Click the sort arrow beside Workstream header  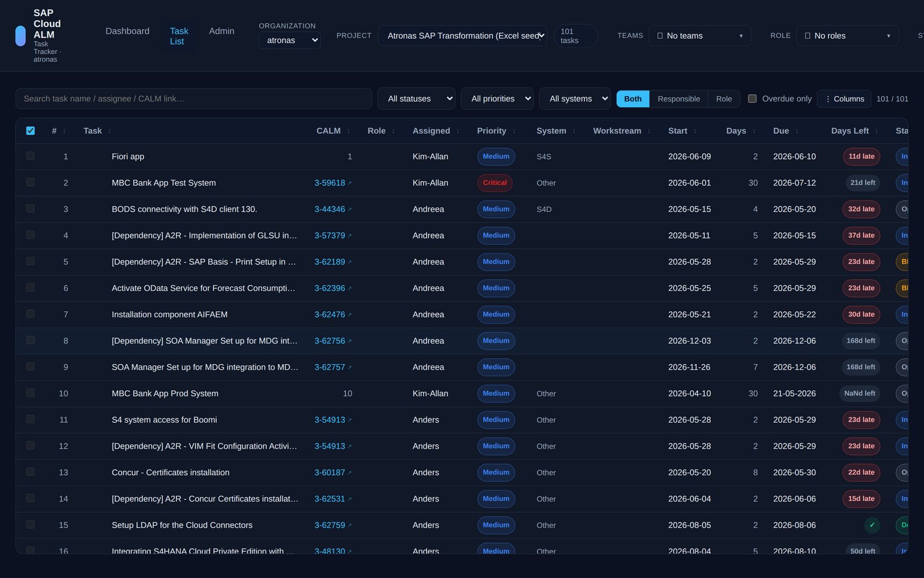tap(649, 131)
